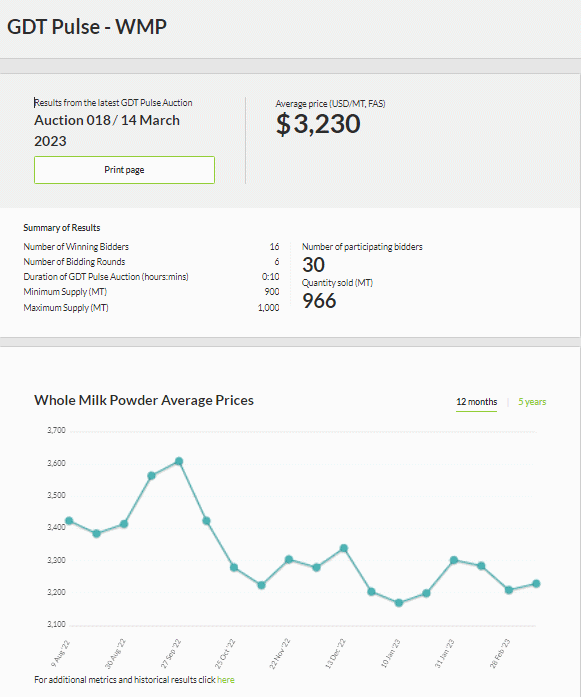Click 'Quantity sold (MT)' label
The image size is (581, 697).
[x=337, y=283]
